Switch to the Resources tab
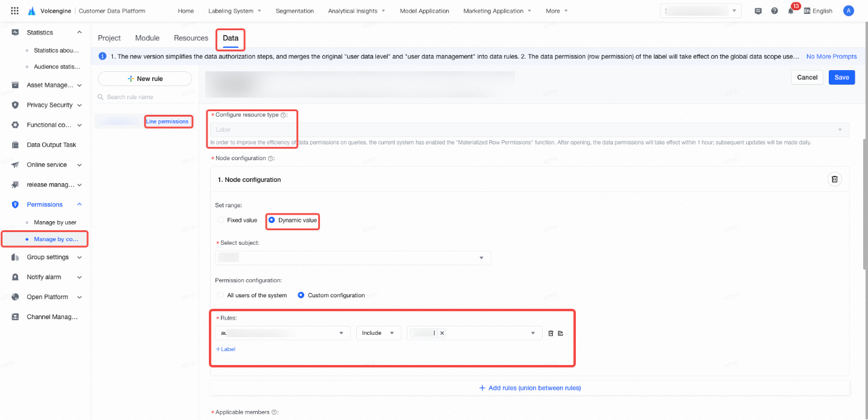Screen dimensions: 868x420 pyautogui.click(x=191, y=38)
